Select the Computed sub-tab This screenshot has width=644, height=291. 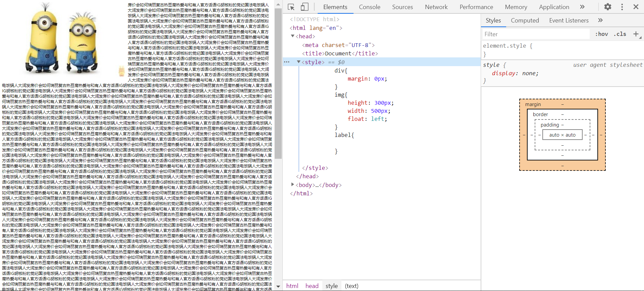pos(525,20)
